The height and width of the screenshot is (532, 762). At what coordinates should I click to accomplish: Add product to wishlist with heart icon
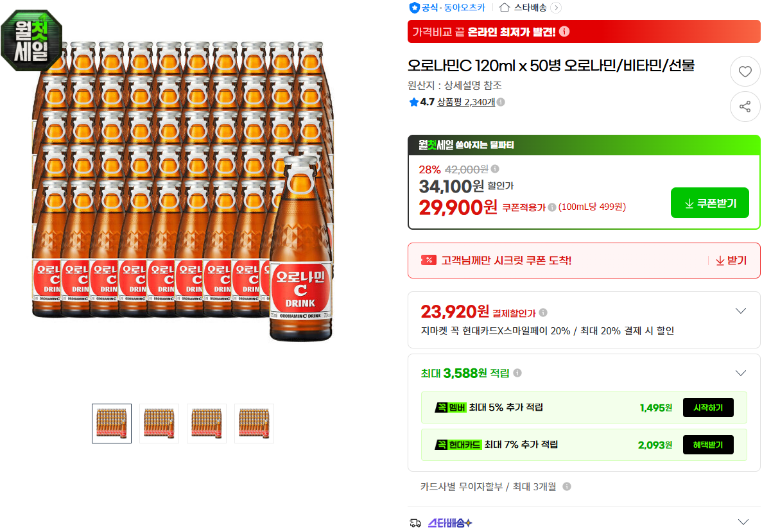pyautogui.click(x=745, y=71)
